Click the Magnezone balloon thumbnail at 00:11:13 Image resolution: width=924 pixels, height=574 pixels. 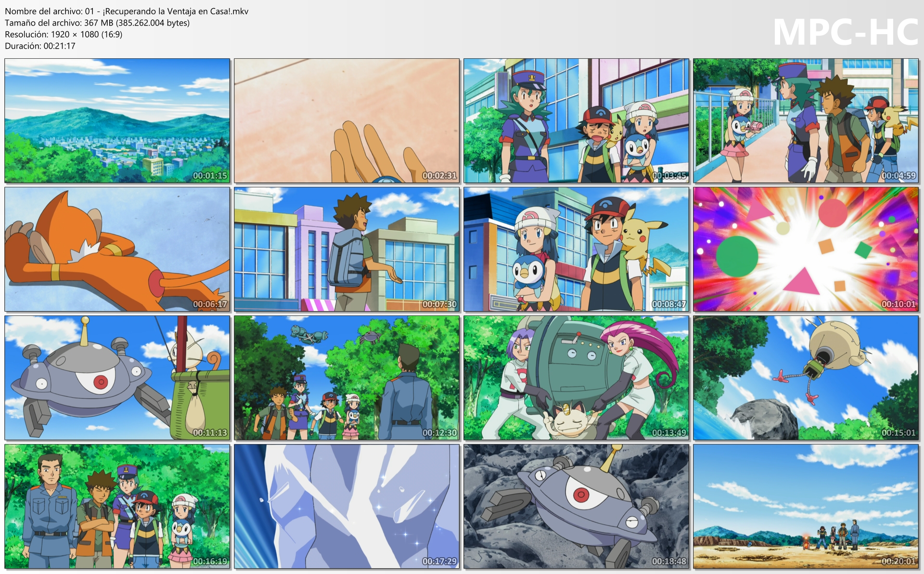[117, 378]
